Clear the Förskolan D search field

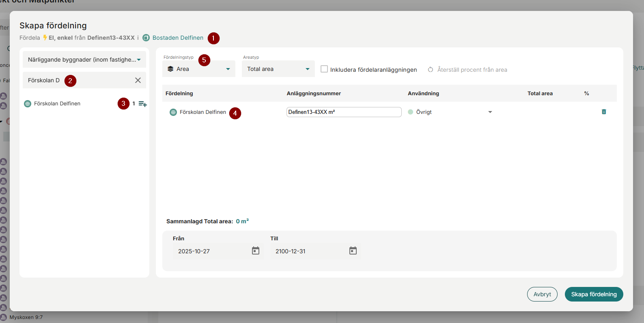(138, 80)
